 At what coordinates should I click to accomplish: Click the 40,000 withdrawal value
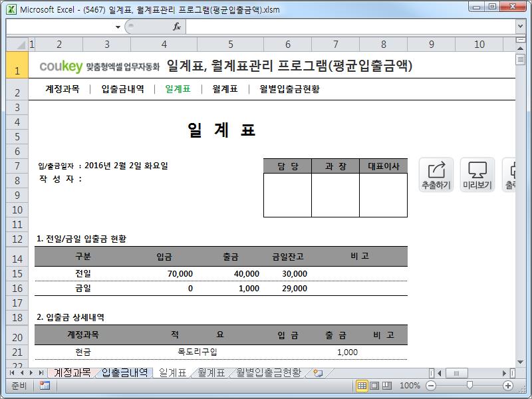[x=246, y=273]
